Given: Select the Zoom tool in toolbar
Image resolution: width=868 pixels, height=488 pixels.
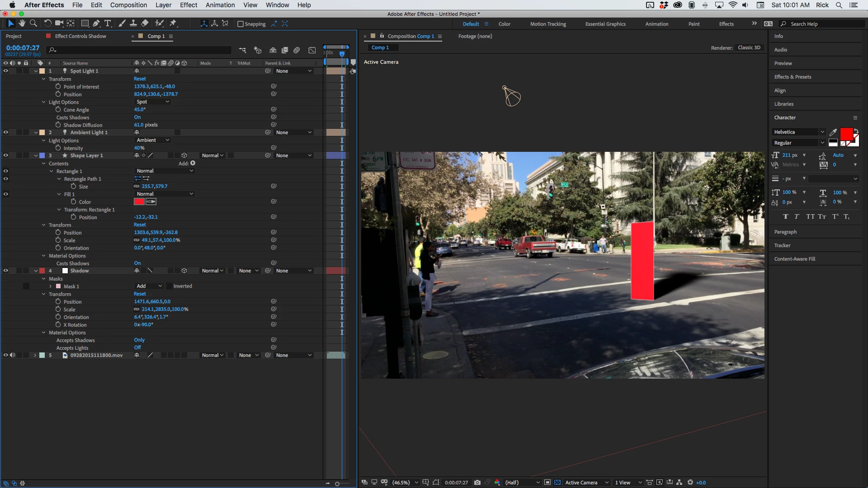Looking at the screenshot, I should [x=33, y=23].
